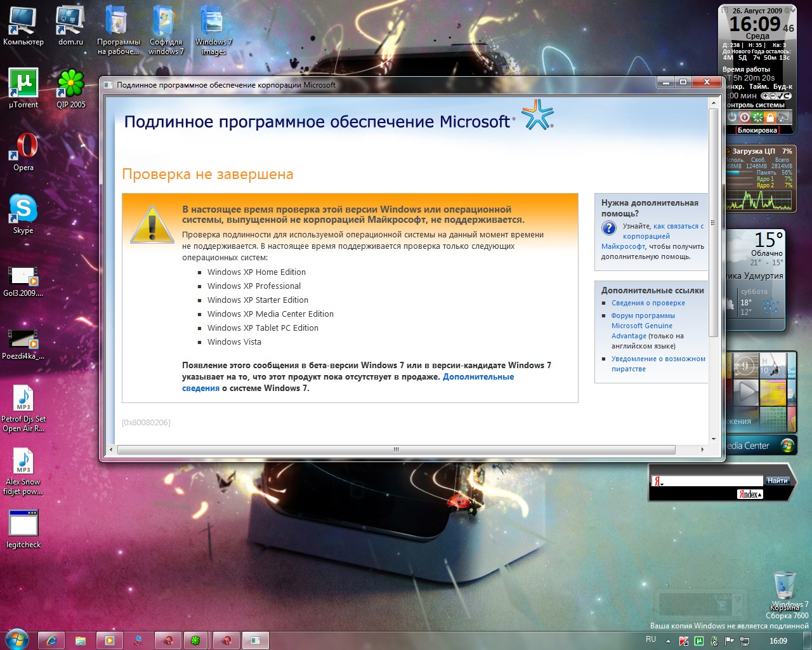This screenshot has width=812, height=650.
Task: Click the Media Center gadget logo
Action: point(787,445)
